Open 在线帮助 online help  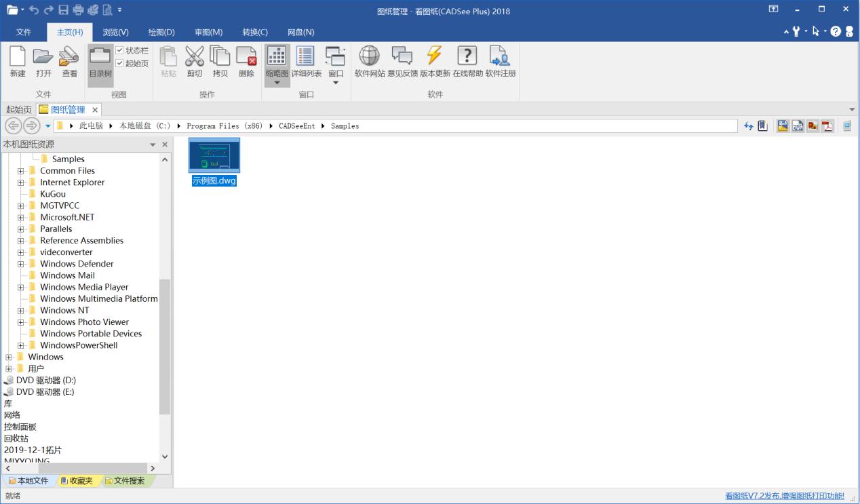coord(467,61)
